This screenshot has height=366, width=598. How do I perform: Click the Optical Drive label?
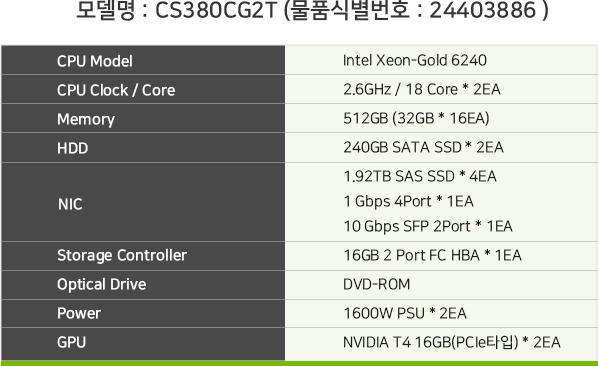click(101, 284)
